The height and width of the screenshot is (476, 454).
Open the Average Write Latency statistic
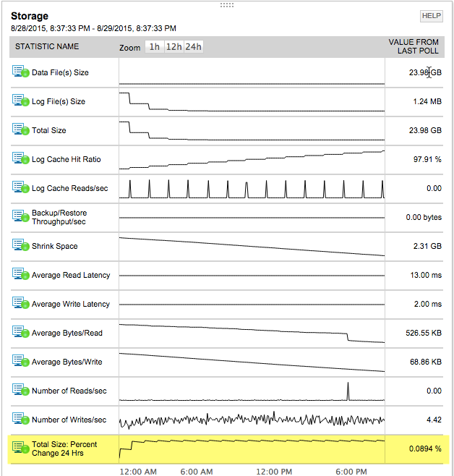[71, 304]
